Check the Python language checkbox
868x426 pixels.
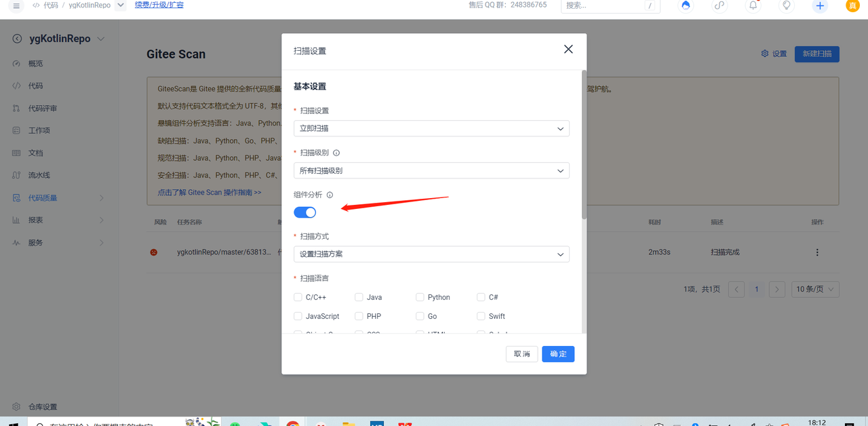[x=420, y=297]
